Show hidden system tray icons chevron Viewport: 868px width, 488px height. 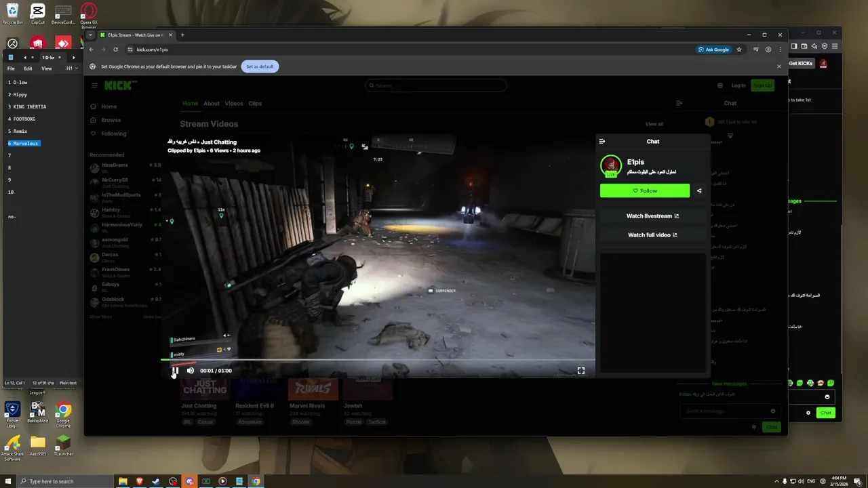pos(776,481)
